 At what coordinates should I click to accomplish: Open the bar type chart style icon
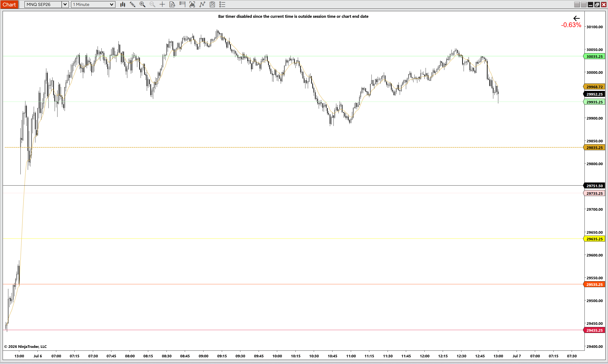tap(123, 5)
